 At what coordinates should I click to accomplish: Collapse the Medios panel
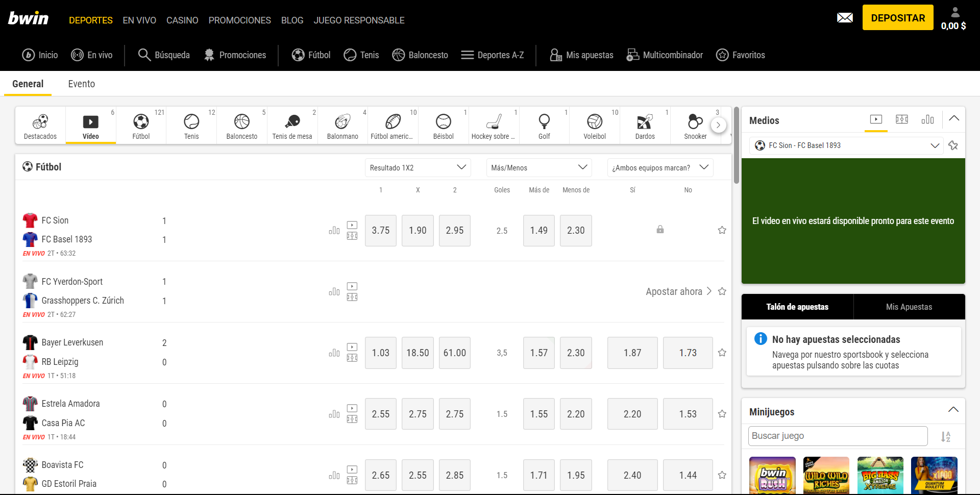pyautogui.click(x=954, y=118)
